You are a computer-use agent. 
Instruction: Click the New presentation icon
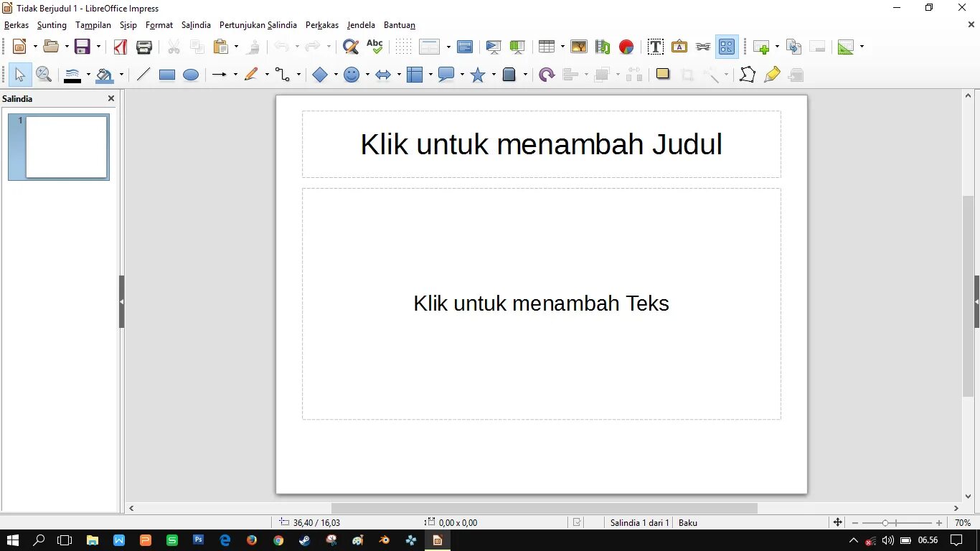[19, 47]
